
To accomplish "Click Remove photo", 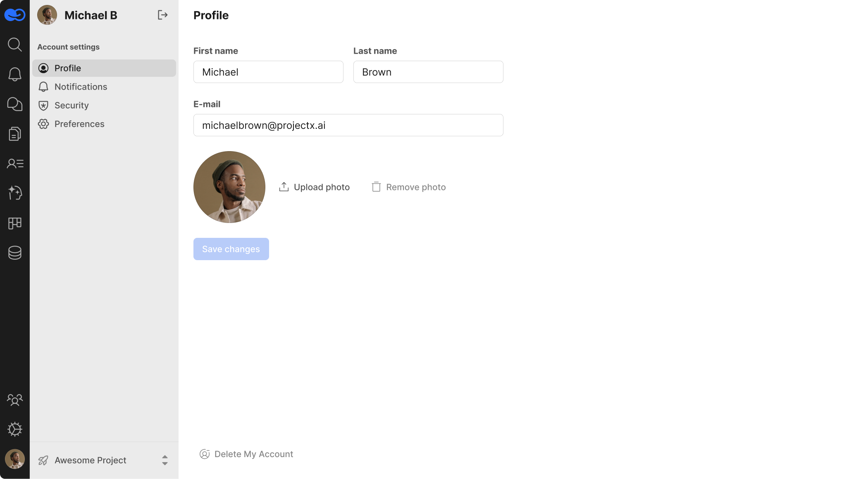I will [x=408, y=187].
